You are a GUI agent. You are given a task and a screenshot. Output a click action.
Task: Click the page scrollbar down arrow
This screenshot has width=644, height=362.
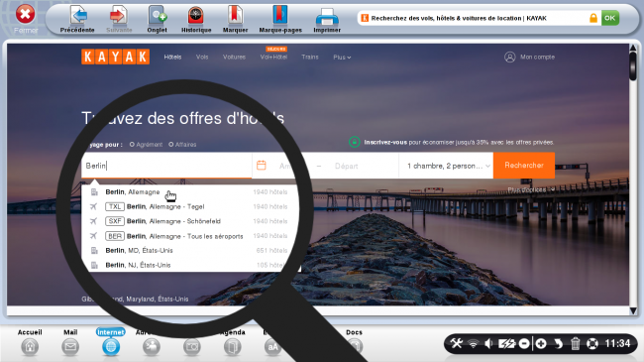[633, 311]
